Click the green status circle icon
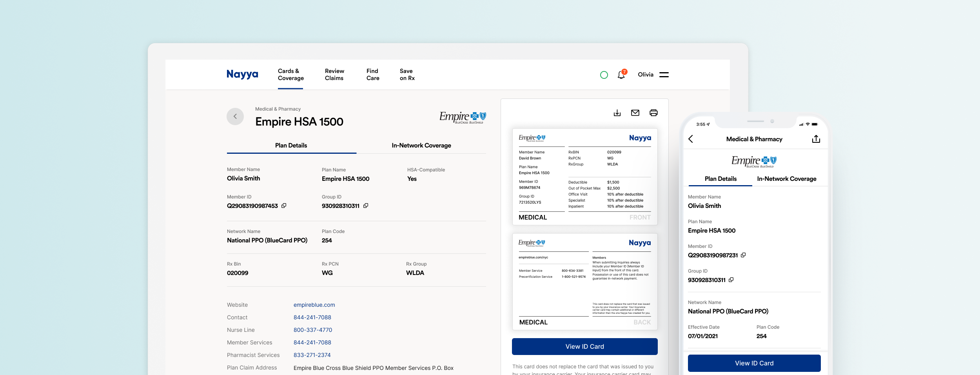 (x=604, y=75)
